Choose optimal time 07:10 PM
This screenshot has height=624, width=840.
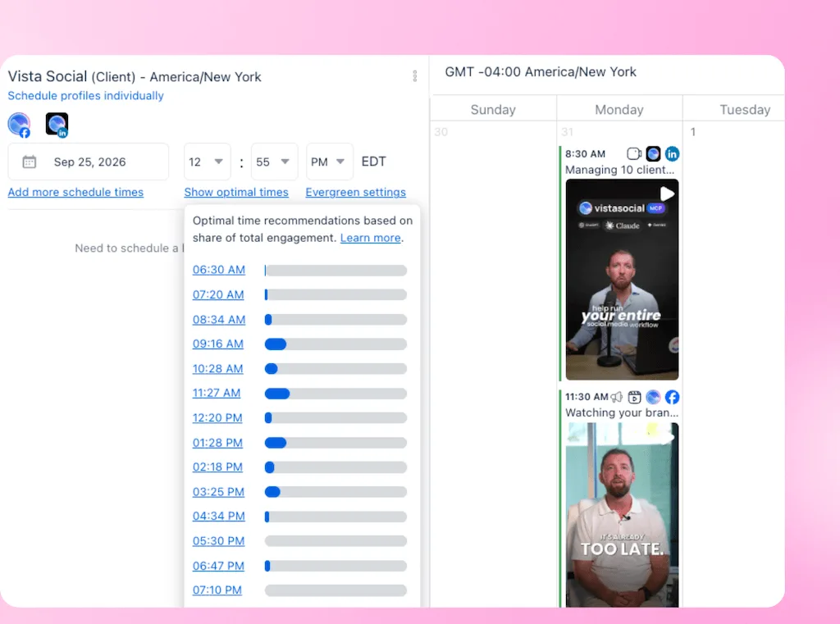[217, 590]
